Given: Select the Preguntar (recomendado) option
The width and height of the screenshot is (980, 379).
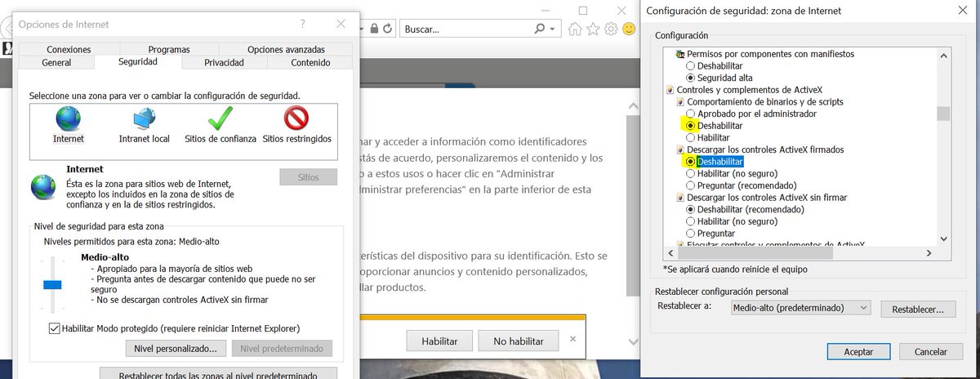Looking at the screenshot, I should [x=691, y=185].
